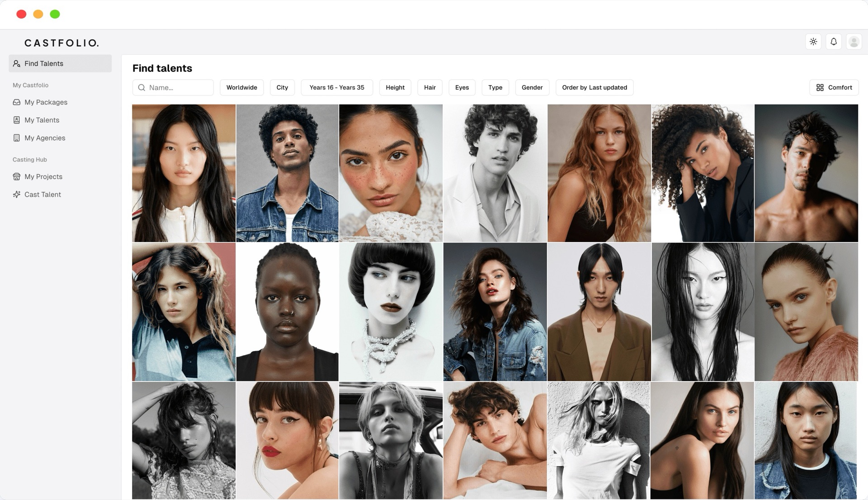Viewport: 868px width, 500px height.
Task: Open woman in pink fur talent photo
Action: pos(806,312)
